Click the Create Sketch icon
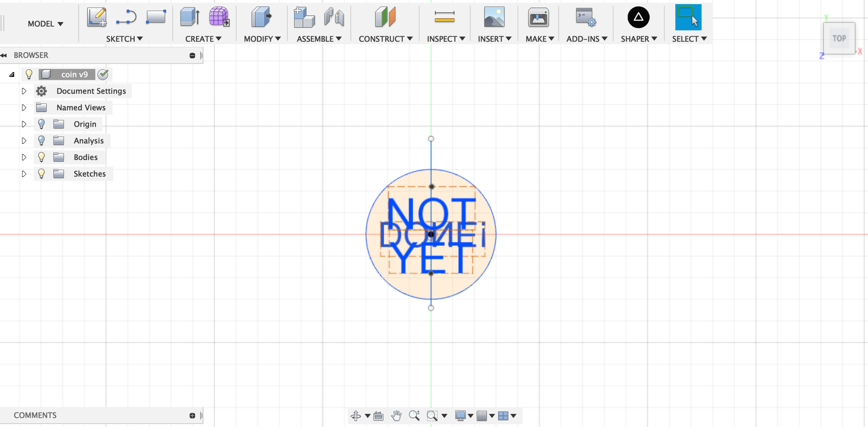The width and height of the screenshot is (868, 427). point(97,17)
